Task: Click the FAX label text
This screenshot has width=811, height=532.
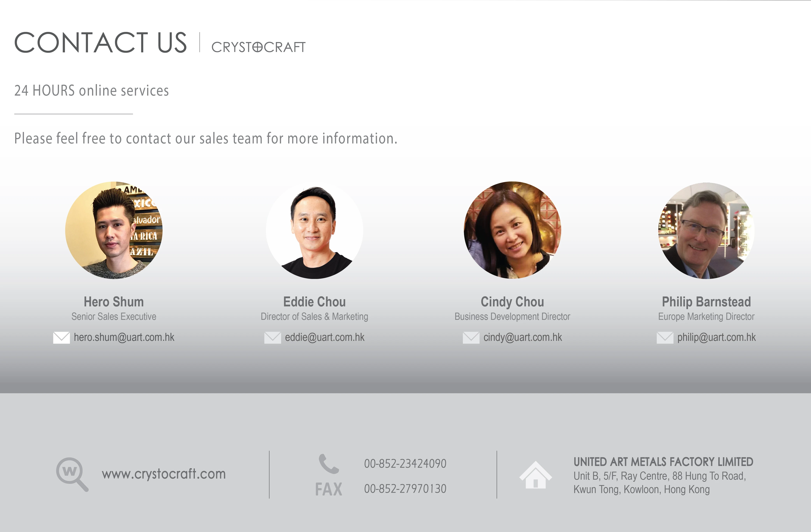Action: click(329, 489)
